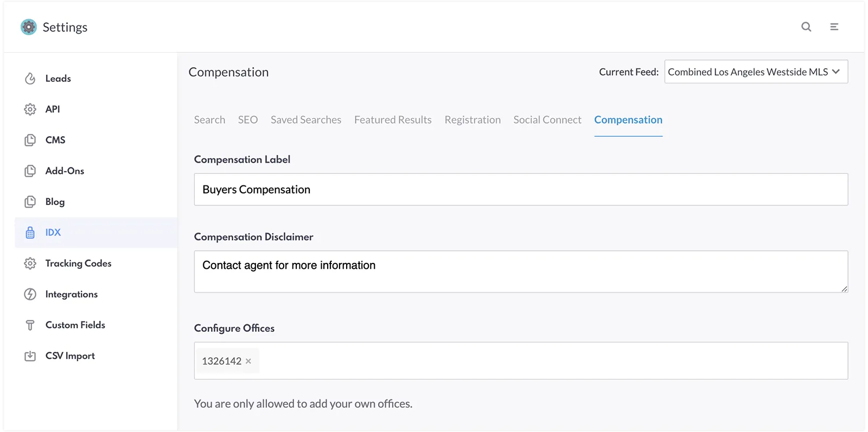Switch to the SEO tab
Image resolution: width=868 pixels, height=432 pixels.
[248, 120]
